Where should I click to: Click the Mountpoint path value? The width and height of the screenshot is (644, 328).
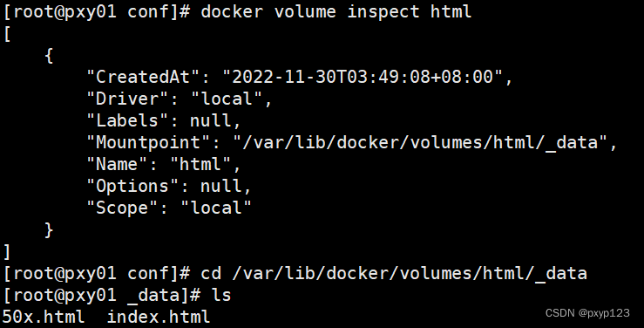coord(420,142)
